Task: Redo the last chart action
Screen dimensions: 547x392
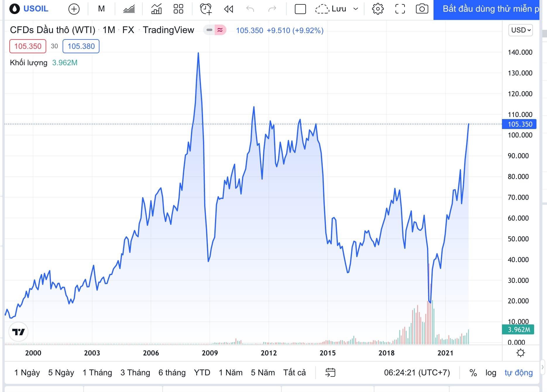Action: coord(272,9)
